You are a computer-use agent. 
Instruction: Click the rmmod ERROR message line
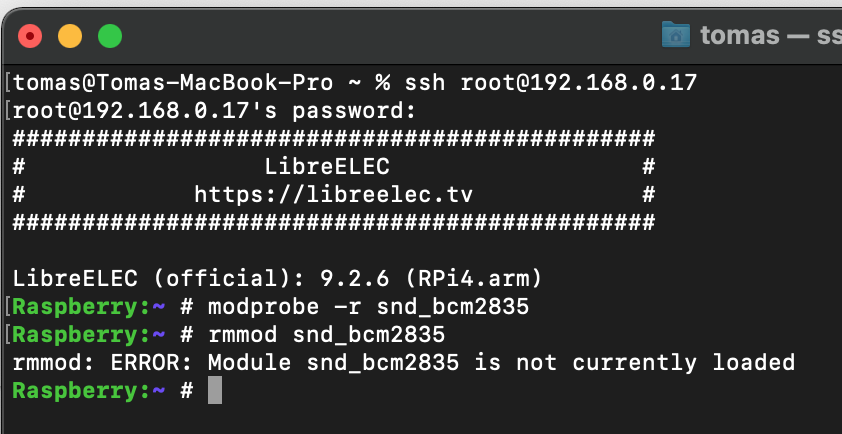pos(402,361)
